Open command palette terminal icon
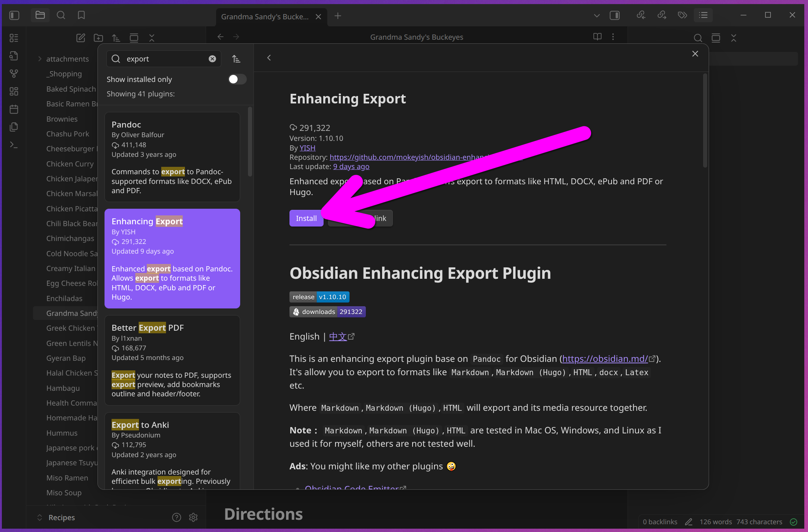 [x=14, y=145]
